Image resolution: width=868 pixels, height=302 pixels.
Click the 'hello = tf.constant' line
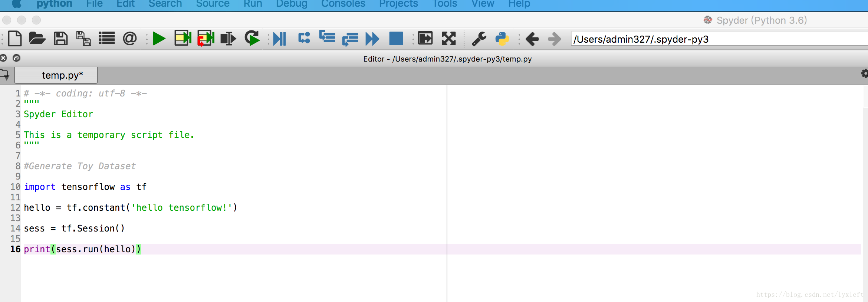130,207
